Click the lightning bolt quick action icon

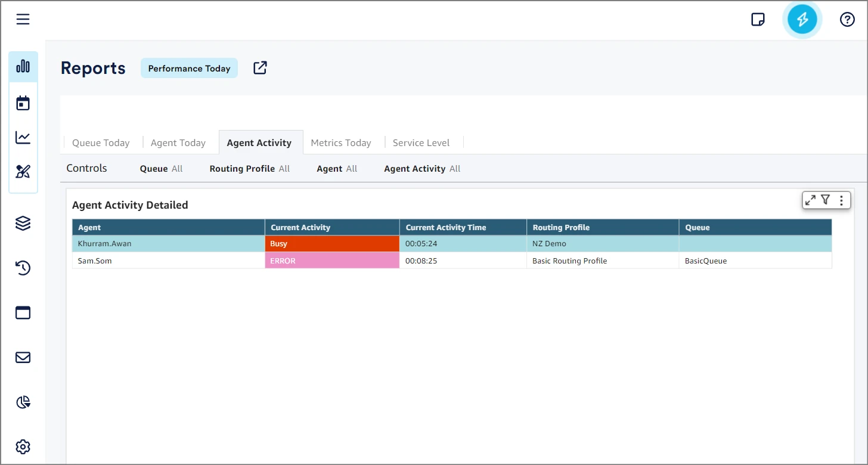click(x=802, y=20)
